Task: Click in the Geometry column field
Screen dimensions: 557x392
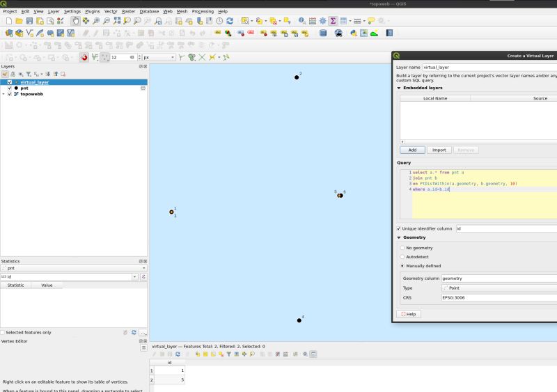Action: (499, 279)
